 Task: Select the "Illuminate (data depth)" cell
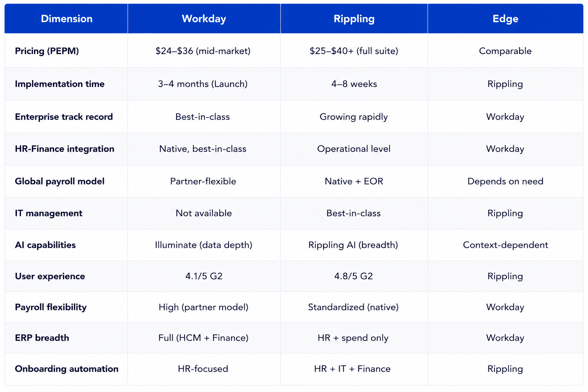[204, 245]
